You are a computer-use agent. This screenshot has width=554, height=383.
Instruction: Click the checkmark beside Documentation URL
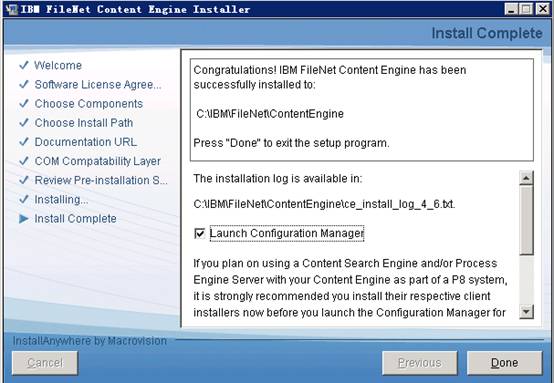click(24, 141)
